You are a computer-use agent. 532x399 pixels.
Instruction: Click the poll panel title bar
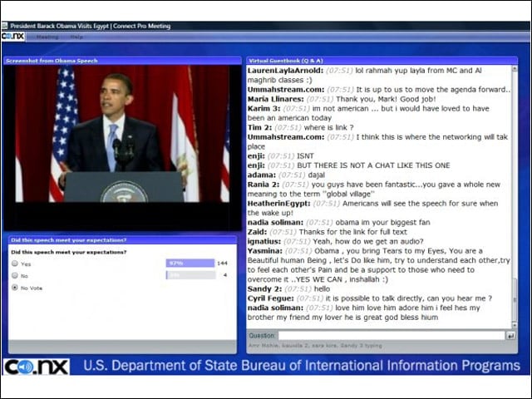point(122,240)
